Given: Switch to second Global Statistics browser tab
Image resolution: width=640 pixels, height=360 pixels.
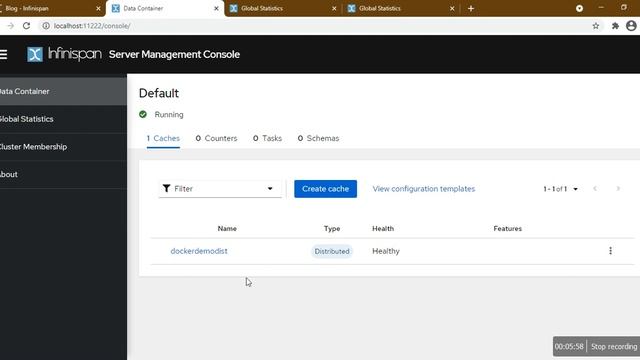Looking at the screenshot, I should tap(401, 8).
